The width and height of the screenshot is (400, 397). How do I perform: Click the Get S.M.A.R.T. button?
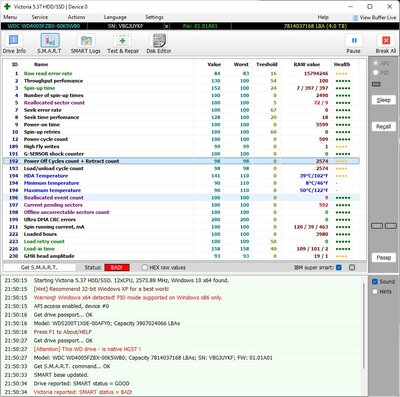pyautogui.click(x=39, y=267)
